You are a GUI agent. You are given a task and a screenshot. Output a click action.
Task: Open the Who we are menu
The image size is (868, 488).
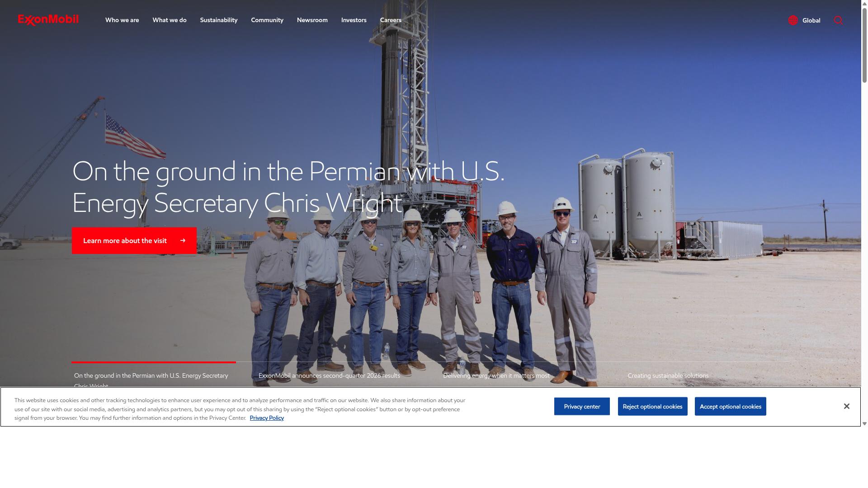122,20
